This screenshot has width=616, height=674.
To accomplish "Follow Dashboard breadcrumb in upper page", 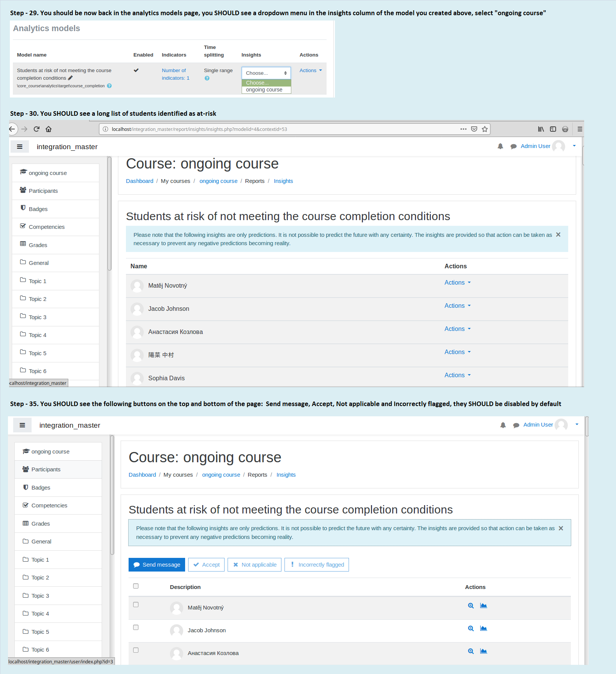I will pos(140,181).
